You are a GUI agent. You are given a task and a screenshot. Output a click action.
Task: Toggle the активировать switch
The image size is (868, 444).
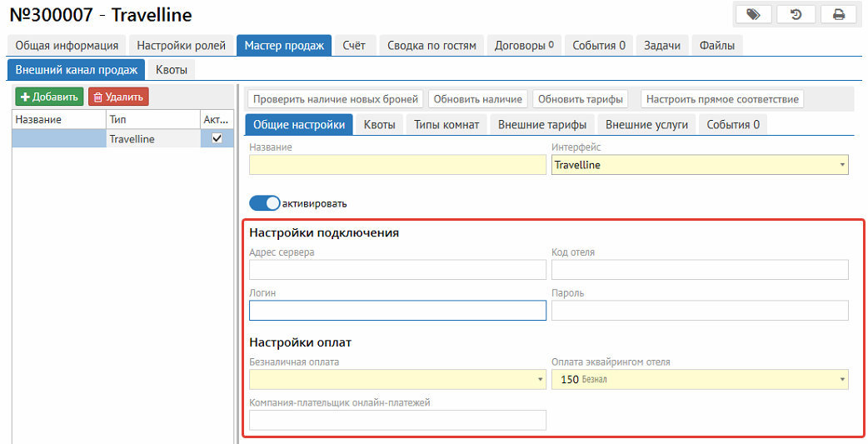264,203
